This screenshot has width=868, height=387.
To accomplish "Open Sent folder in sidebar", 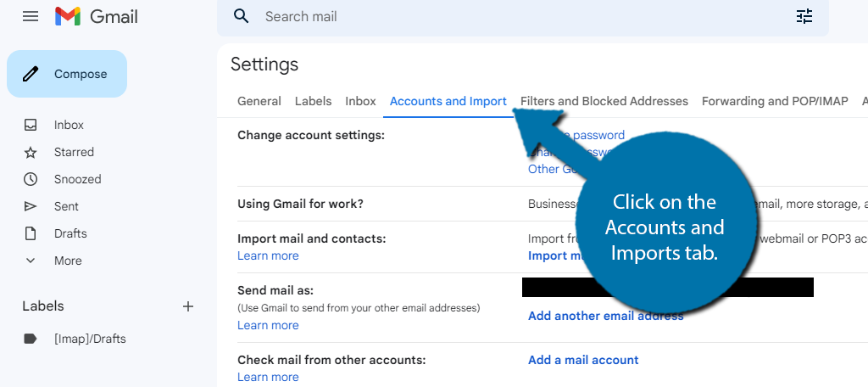I will [66, 206].
